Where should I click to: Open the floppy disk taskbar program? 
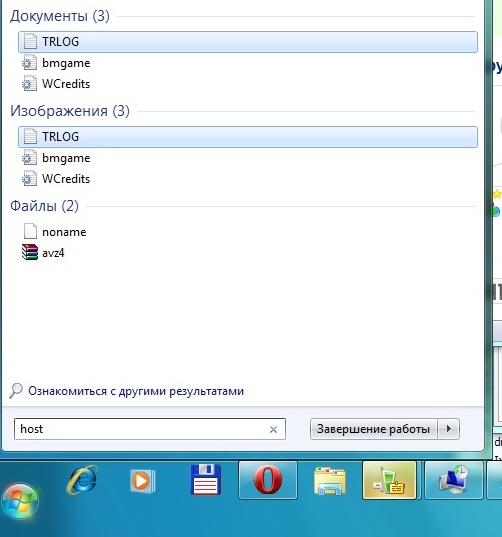(205, 480)
